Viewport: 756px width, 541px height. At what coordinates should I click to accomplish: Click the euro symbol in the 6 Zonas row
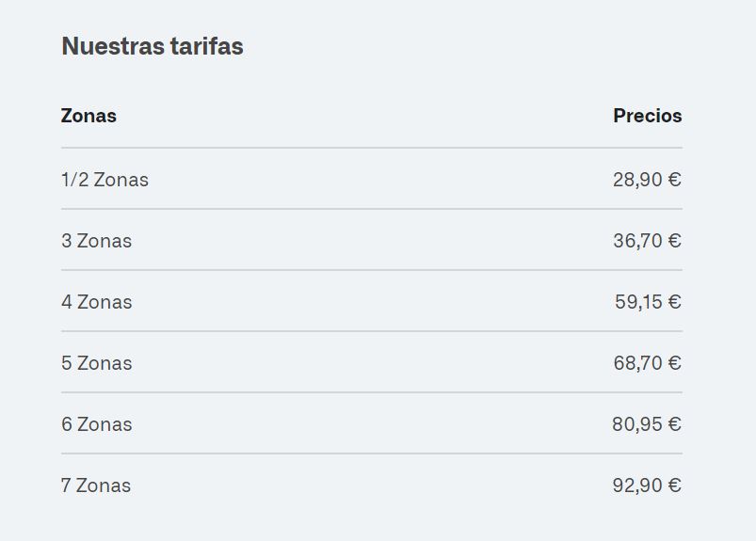(x=674, y=424)
